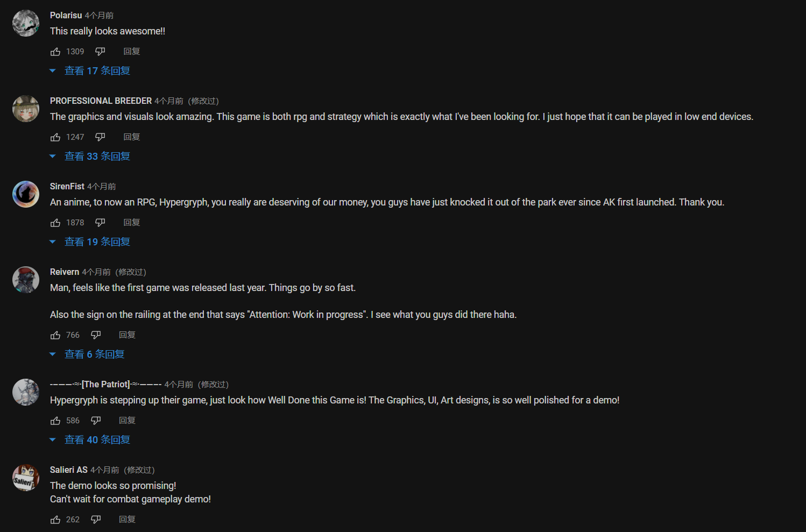
Task: Open SirenFist's channel via username
Action: click(x=67, y=186)
